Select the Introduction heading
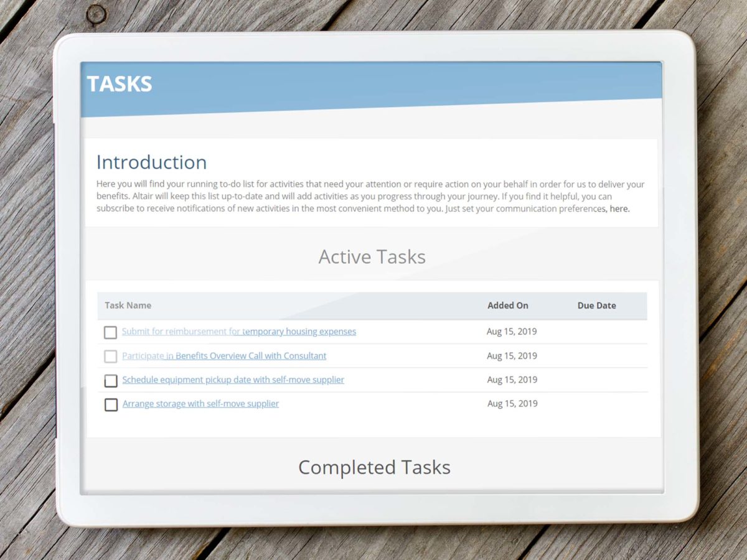This screenshot has height=560, width=747. (151, 162)
